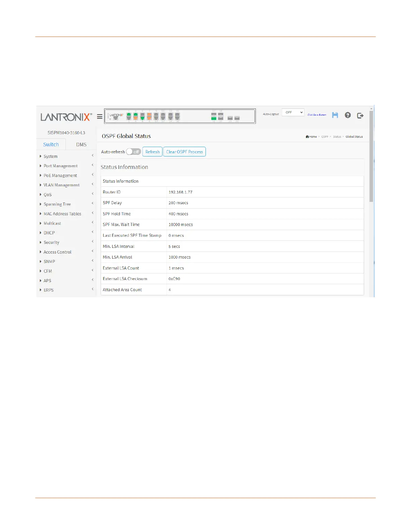Image resolution: width=411 pixels, height=532 pixels.
Task: Click the logout icon
Action: tap(360, 116)
